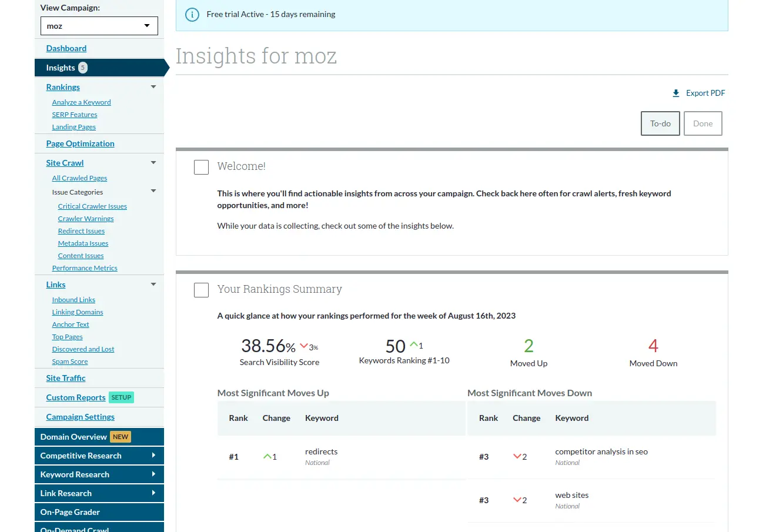Click green up arrow in redirects row
Screen dimensions: 776x532
[x=267, y=456]
